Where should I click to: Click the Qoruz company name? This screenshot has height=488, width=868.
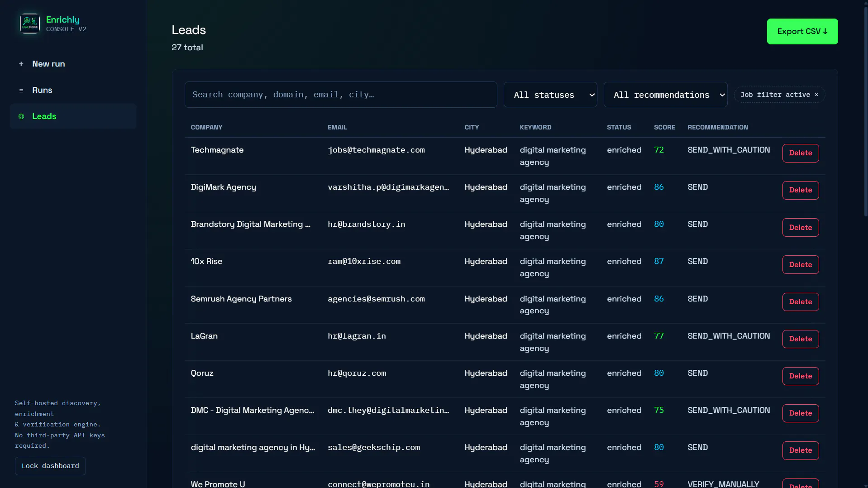[202, 373]
